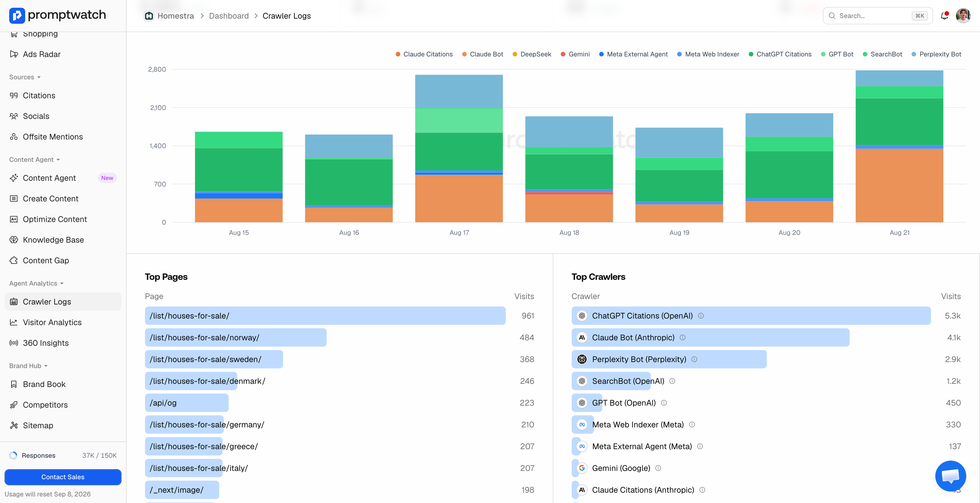Click the New badge on Content Agent

[x=107, y=178]
